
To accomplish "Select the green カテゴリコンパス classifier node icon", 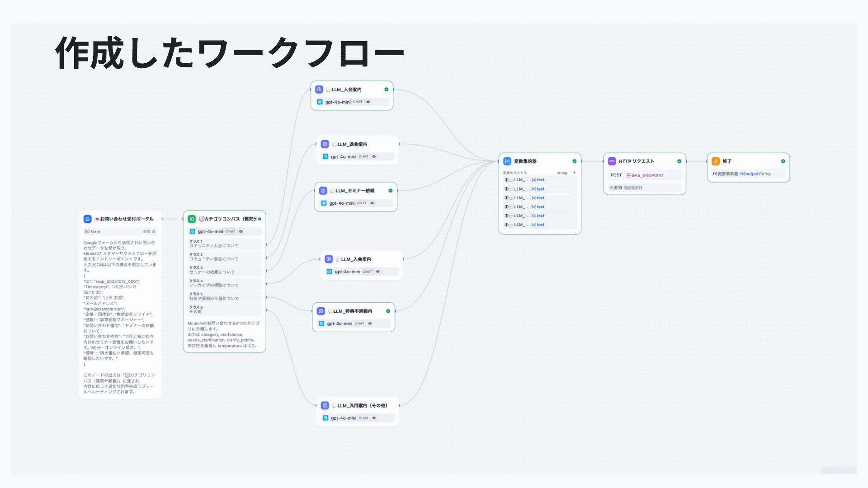I will click(x=192, y=219).
